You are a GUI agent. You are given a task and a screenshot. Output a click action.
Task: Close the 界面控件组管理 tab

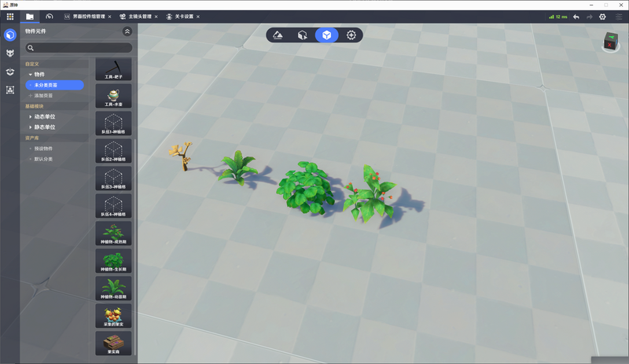pos(110,17)
